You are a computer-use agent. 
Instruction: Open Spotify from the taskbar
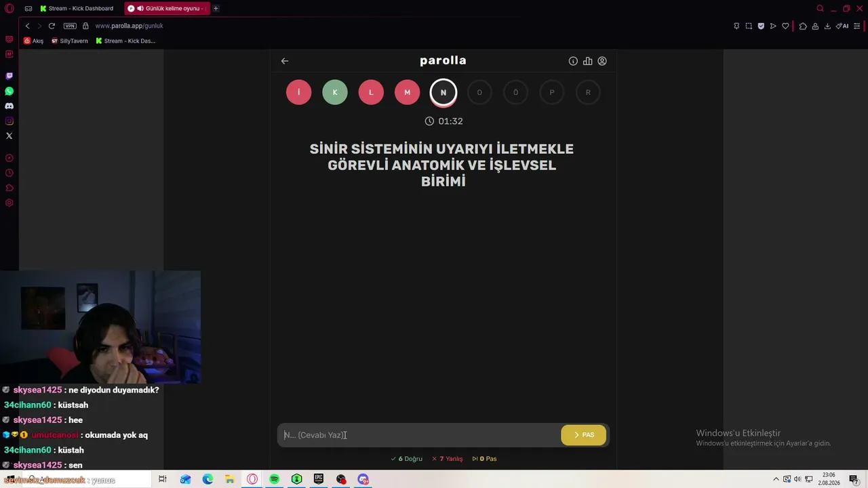[x=274, y=479]
